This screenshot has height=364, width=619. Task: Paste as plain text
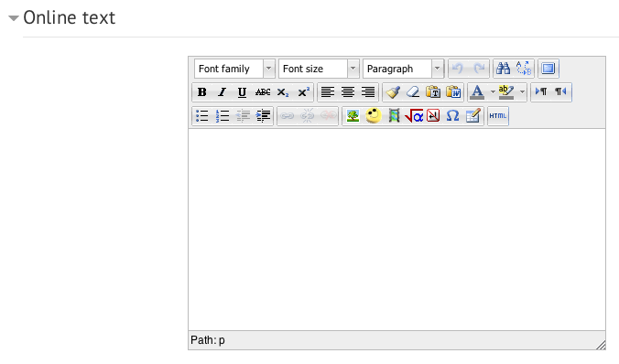433,92
